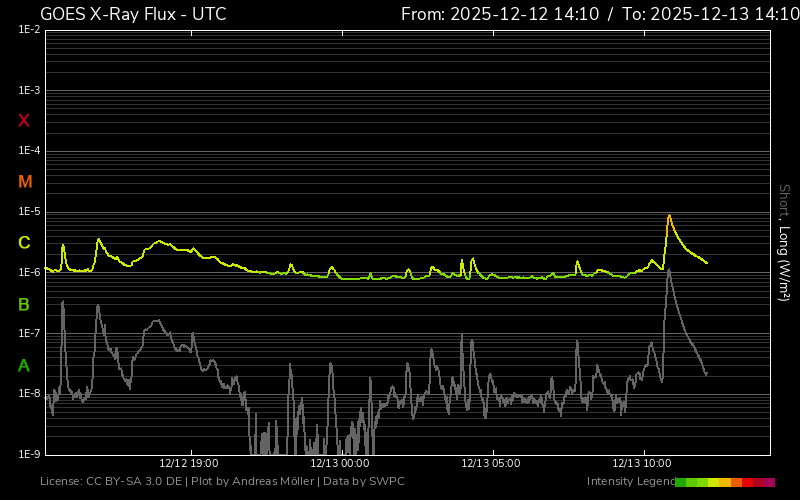Screen dimensions: 800x500
Task: Click the green end of intensity legend bar
Action: click(x=681, y=482)
